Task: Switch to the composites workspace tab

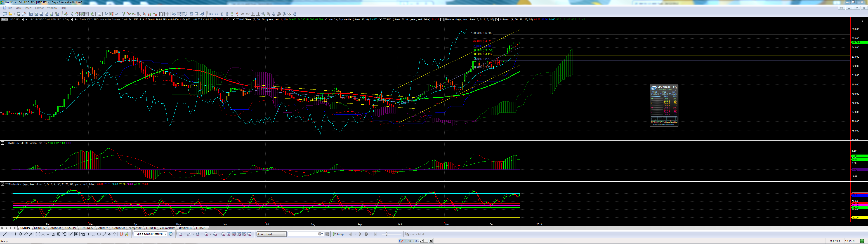Action: [135, 228]
